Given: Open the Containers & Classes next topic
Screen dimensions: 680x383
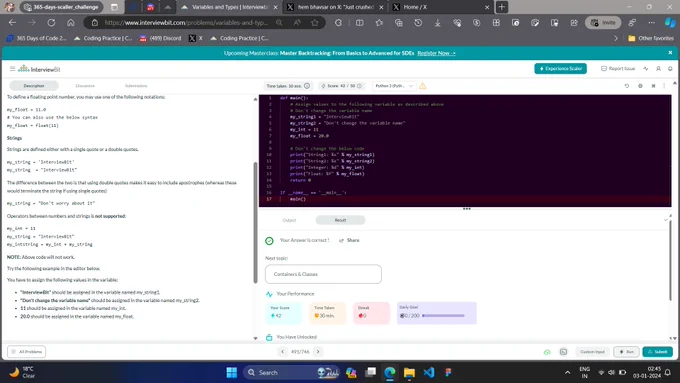Looking at the screenshot, I should (323, 274).
